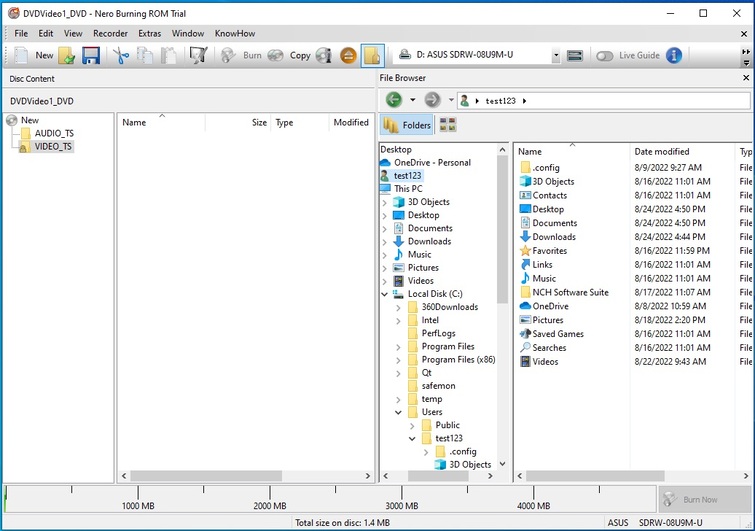Expand the Public folder node
755x531 pixels.
[x=412, y=426]
